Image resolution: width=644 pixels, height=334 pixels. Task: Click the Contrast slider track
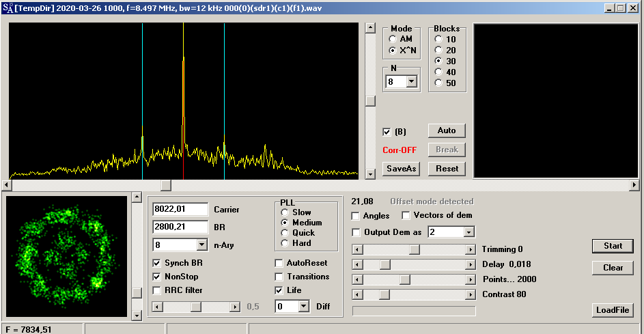click(x=423, y=294)
